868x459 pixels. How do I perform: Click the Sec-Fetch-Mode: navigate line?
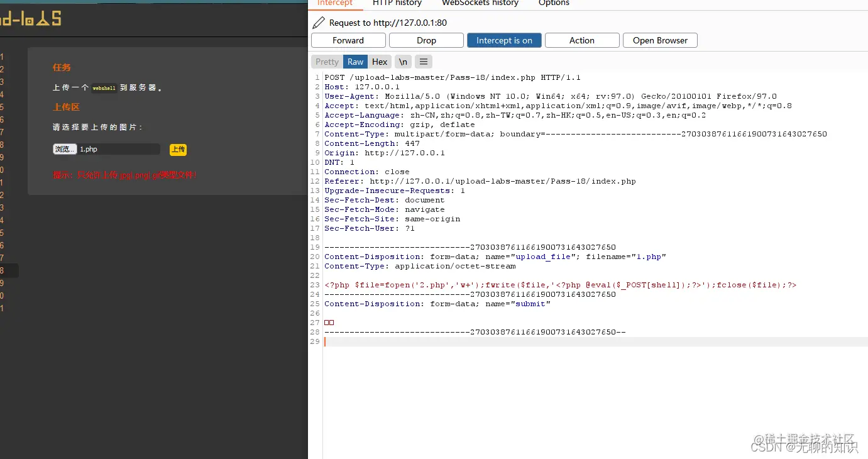(x=385, y=209)
